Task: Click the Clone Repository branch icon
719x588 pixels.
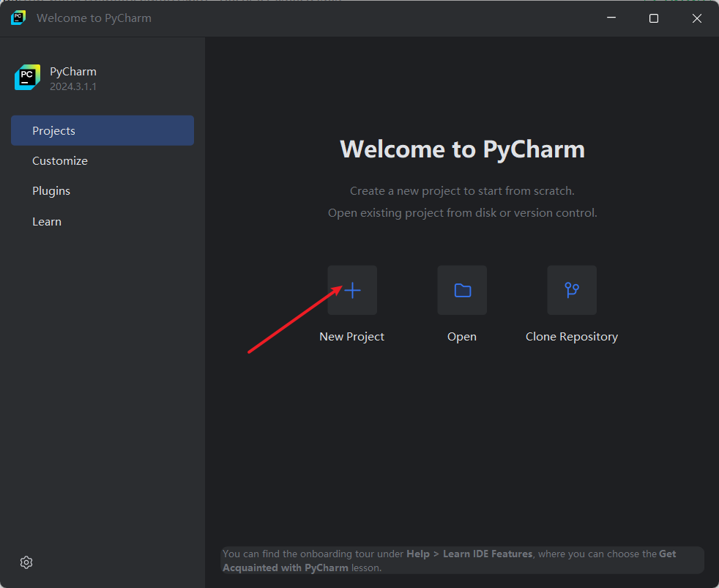Action: pyautogui.click(x=572, y=290)
